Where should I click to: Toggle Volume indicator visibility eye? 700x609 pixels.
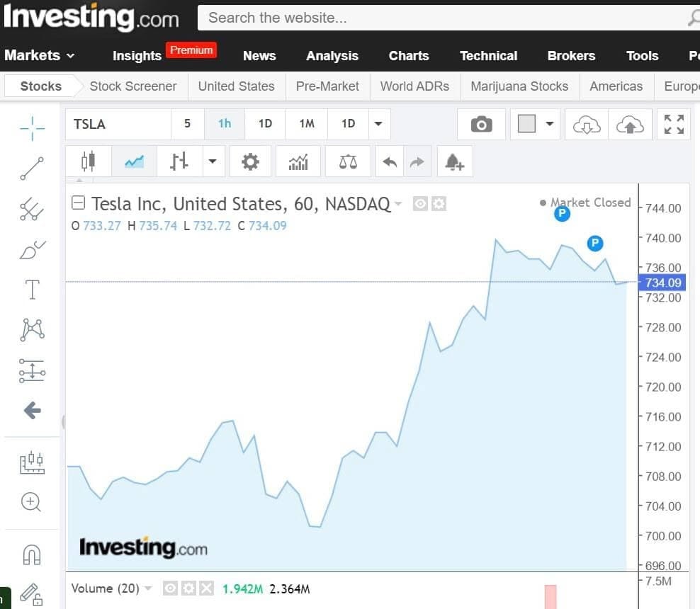[x=170, y=588]
